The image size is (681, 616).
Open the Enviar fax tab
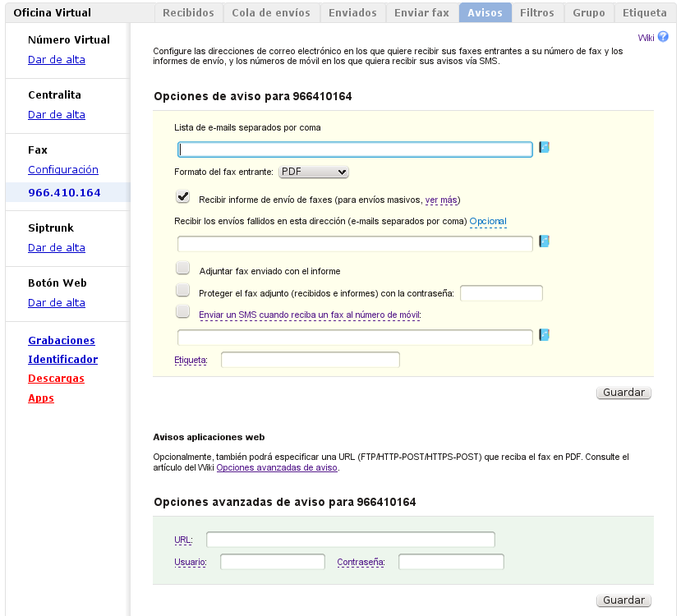tap(421, 12)
